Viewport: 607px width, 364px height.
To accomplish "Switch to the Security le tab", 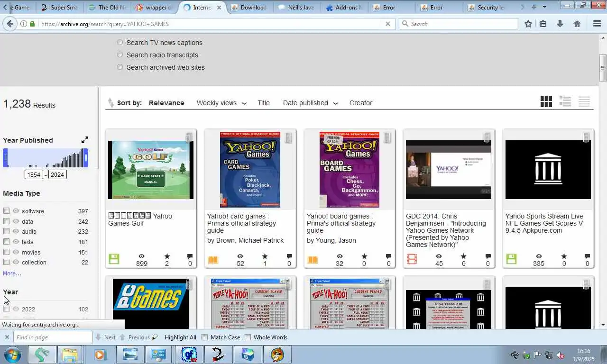I will 487,7.
